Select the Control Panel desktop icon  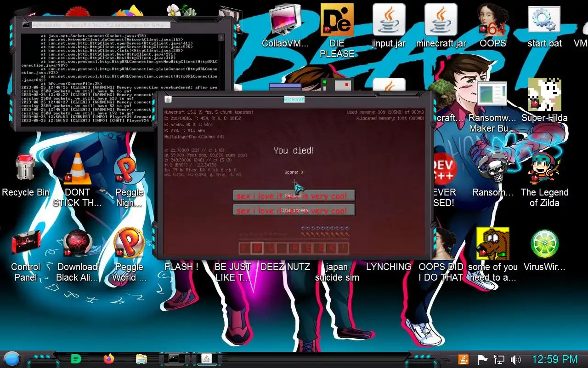pyautogui.click(x=25, y=255)
